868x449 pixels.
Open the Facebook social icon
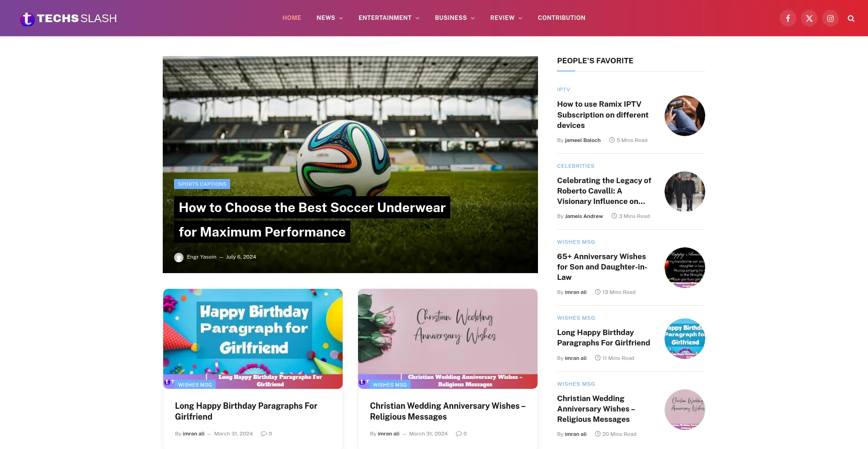pyautogui.click(x=788, y=19)
